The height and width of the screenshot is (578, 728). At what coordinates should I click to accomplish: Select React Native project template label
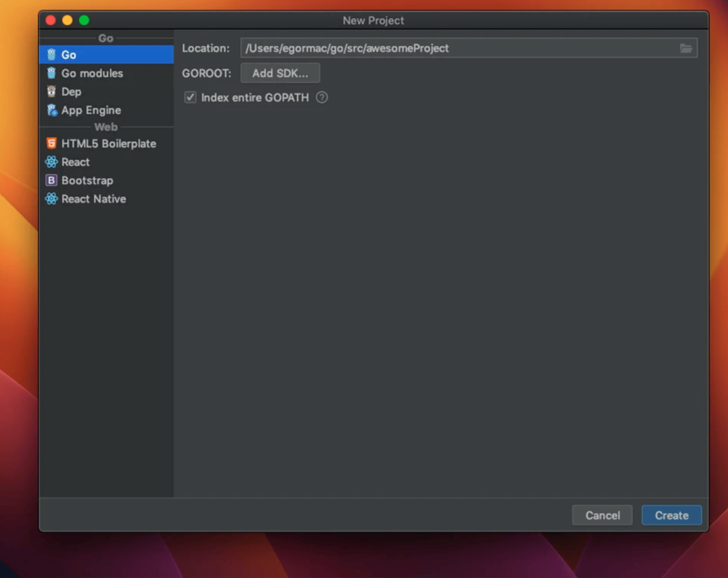94,199
